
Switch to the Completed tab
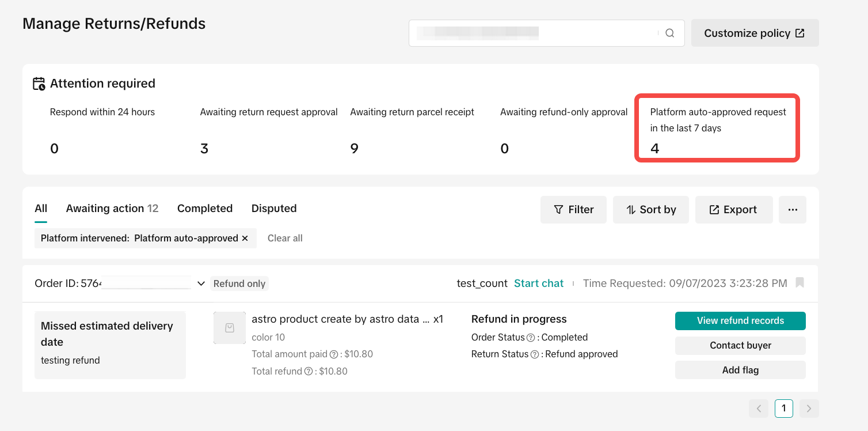[x=205, y=209]
